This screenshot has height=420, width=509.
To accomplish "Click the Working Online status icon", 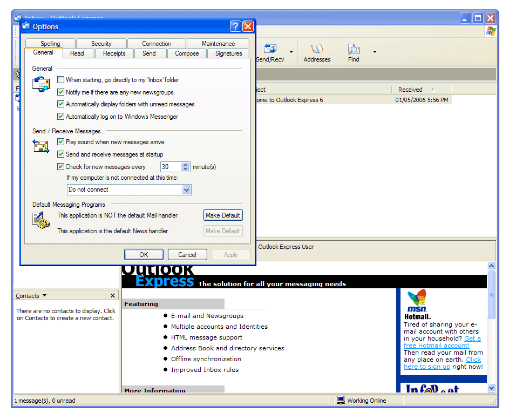I will coord(341,400).
